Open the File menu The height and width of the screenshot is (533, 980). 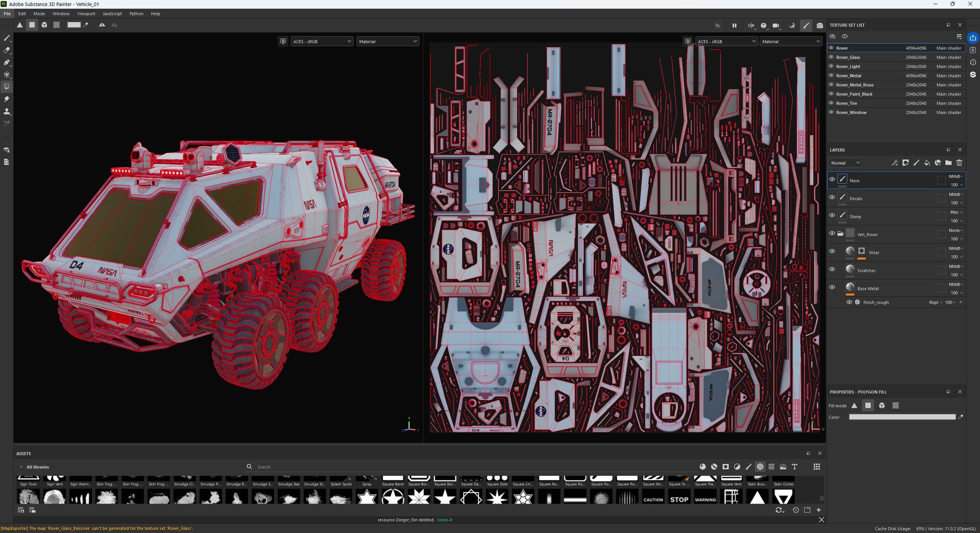click(x=7, y=14)
